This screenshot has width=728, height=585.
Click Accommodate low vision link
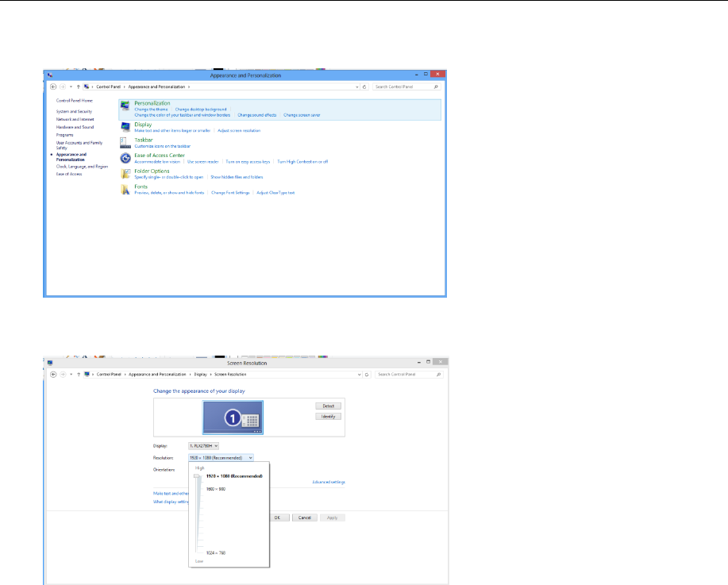(157, 162)
